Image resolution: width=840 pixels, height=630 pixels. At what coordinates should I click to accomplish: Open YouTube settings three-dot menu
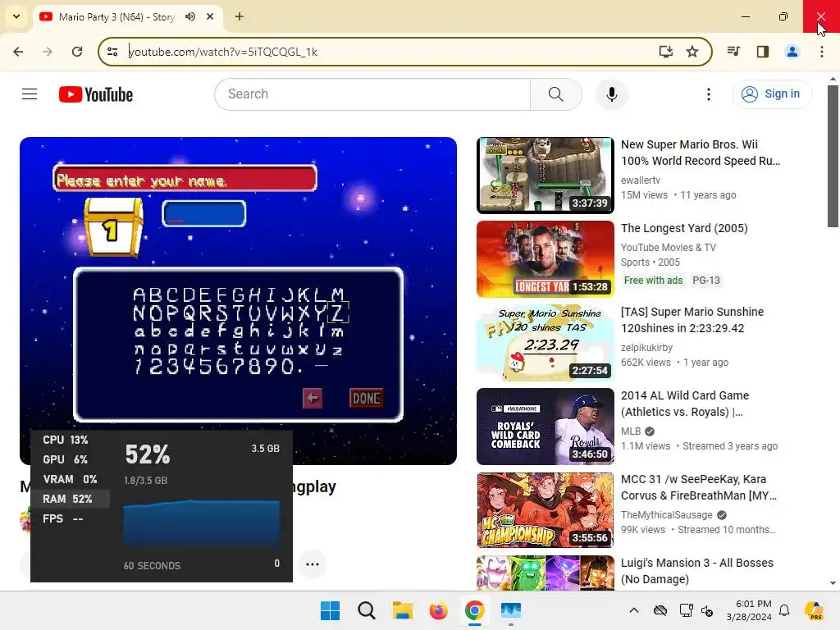coord(709,94)
